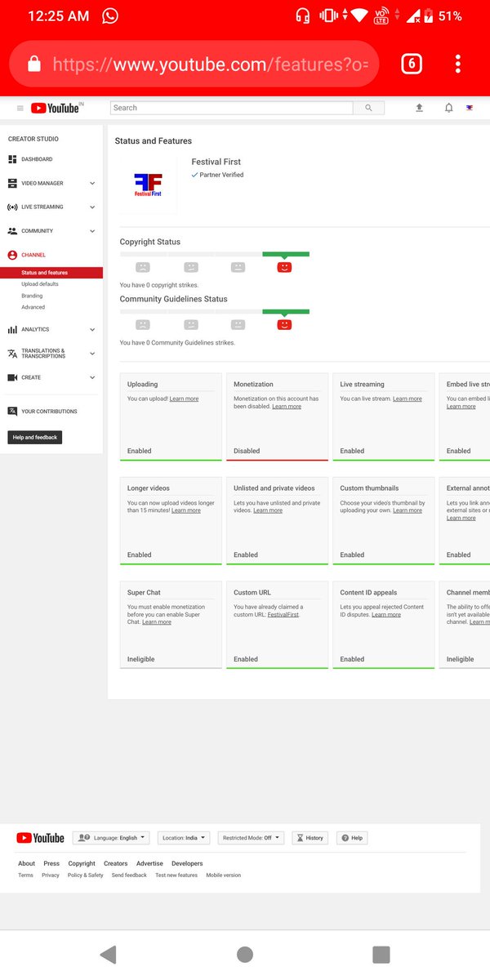490x980 pixels.
Task: Tap the Android back navigation button
Action: tap(108, 954)
